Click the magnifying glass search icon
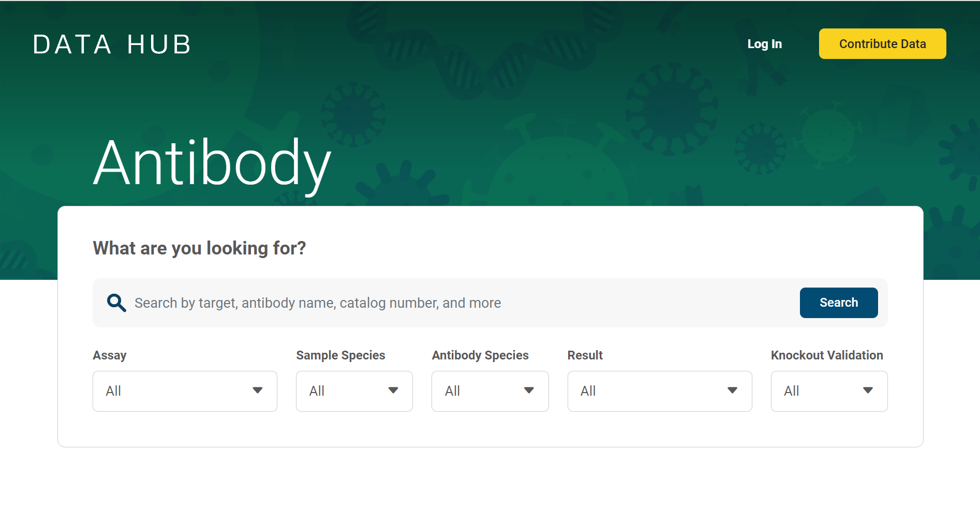Screen dimensions: 980x511 pos(116,303)
